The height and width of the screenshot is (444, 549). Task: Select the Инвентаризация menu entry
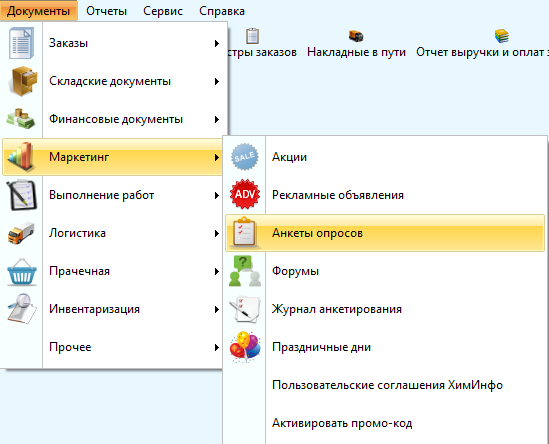[x=112, y=309]
